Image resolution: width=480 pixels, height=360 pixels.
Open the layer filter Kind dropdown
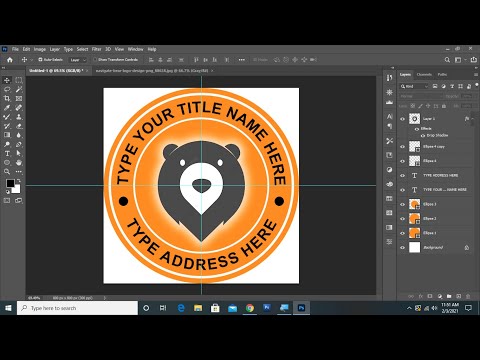coord(414,86)
